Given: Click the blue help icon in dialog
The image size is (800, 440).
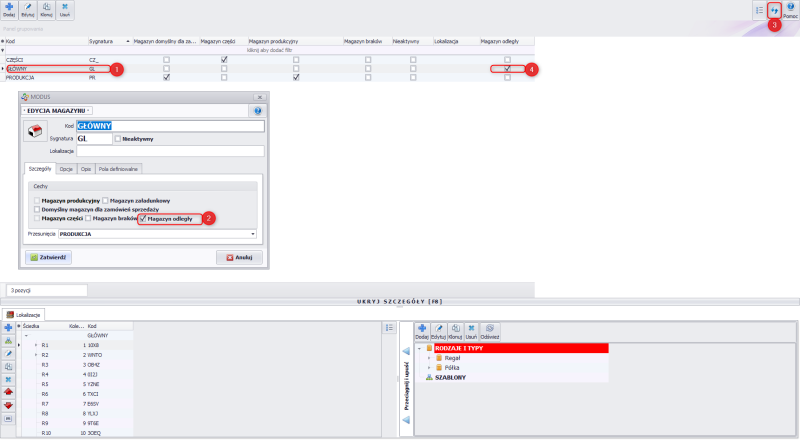Looking at the screenshot, I should (257, 110).
